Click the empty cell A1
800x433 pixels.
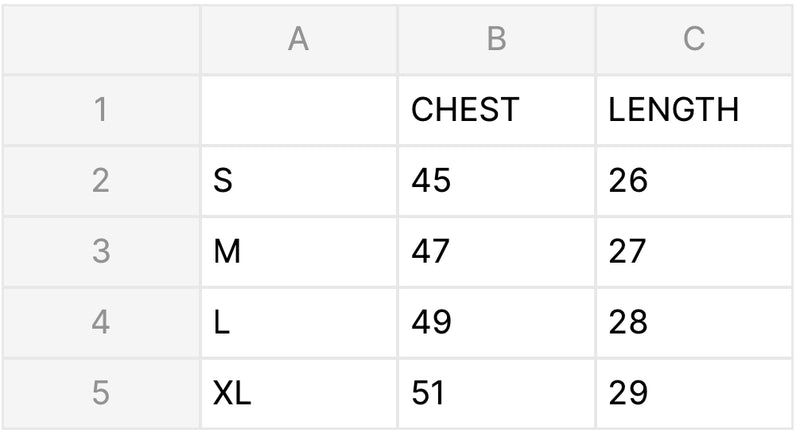tap(298, 110)
